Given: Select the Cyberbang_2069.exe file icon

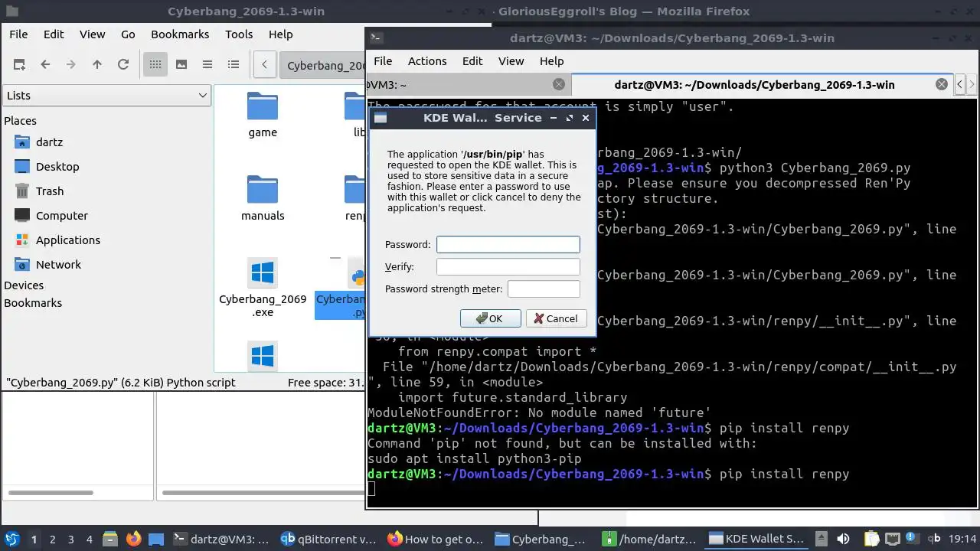Looking at the screenshot, I should coord(263,272).
